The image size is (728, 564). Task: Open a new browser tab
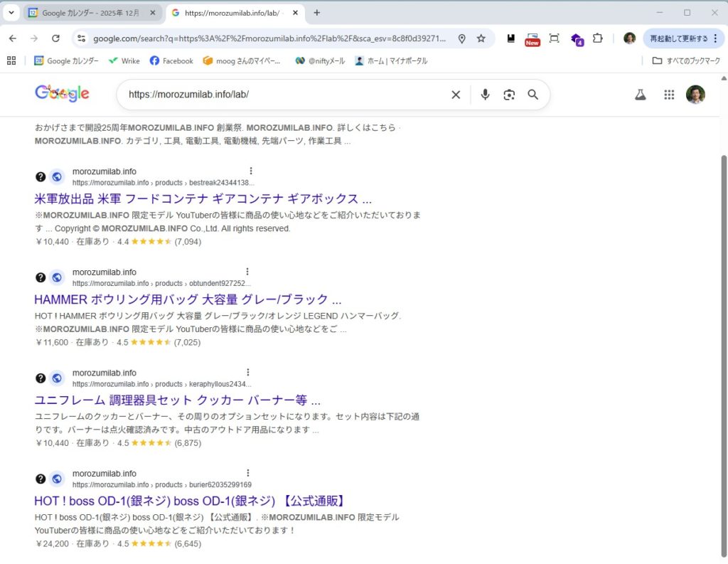coord(317,13)
